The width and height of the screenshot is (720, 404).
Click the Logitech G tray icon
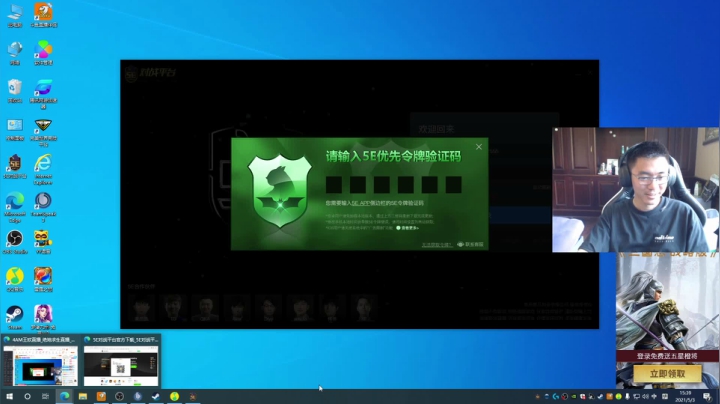point(556,396)
